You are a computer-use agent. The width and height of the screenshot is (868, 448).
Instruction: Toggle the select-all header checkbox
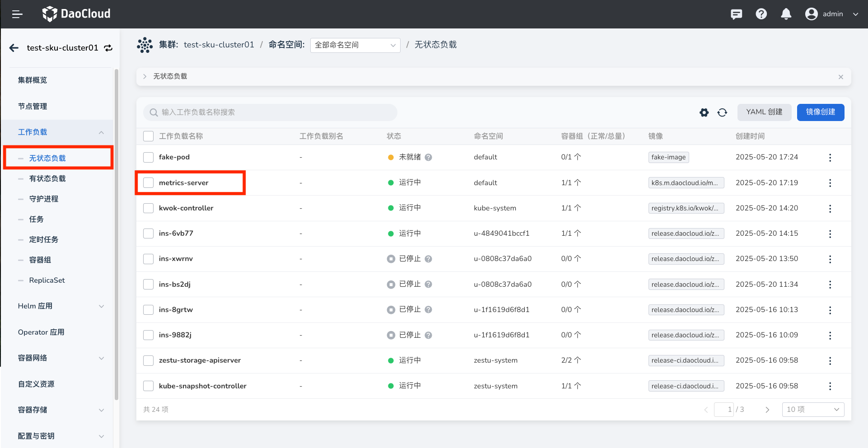(148, 136)
